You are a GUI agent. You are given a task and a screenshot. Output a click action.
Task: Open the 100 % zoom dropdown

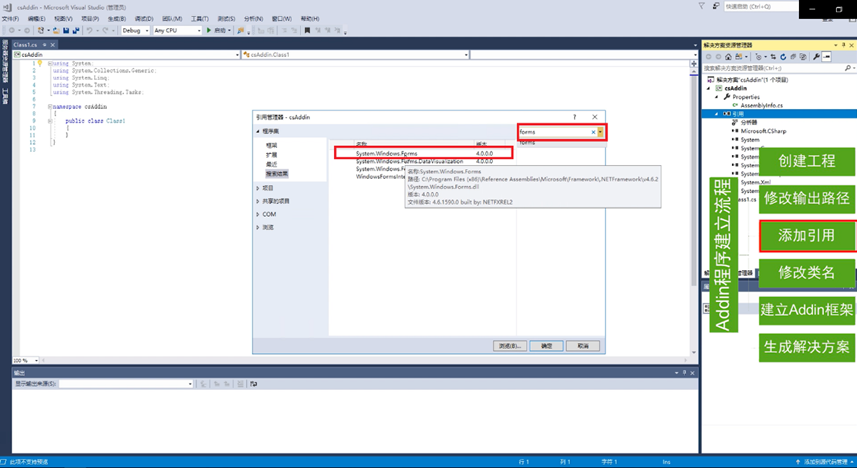[36, 360]
